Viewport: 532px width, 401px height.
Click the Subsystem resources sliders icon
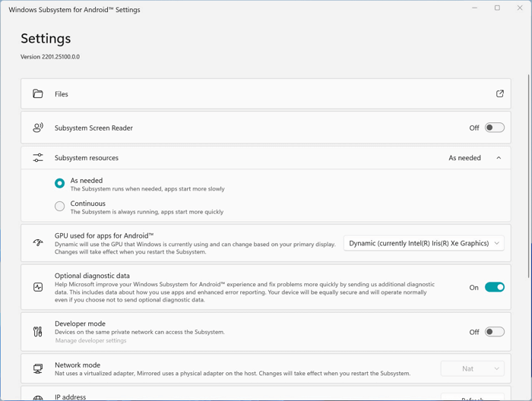38,158
